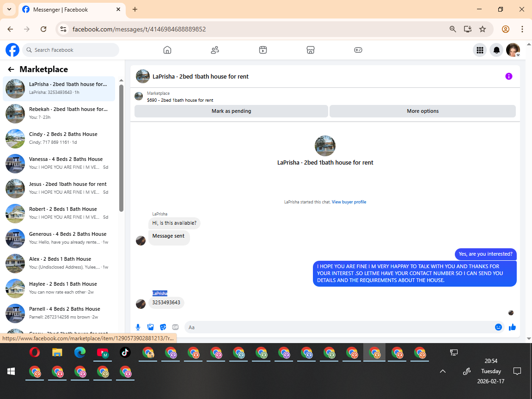Image resolution: width=532 pixels, height=399 pixels.
Task: Attach a file with the photo icon
Action: 150,327
